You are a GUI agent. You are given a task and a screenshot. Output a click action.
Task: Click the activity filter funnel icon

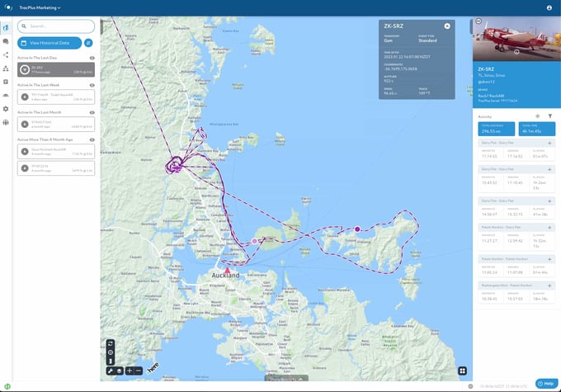[x=550, y=116]
